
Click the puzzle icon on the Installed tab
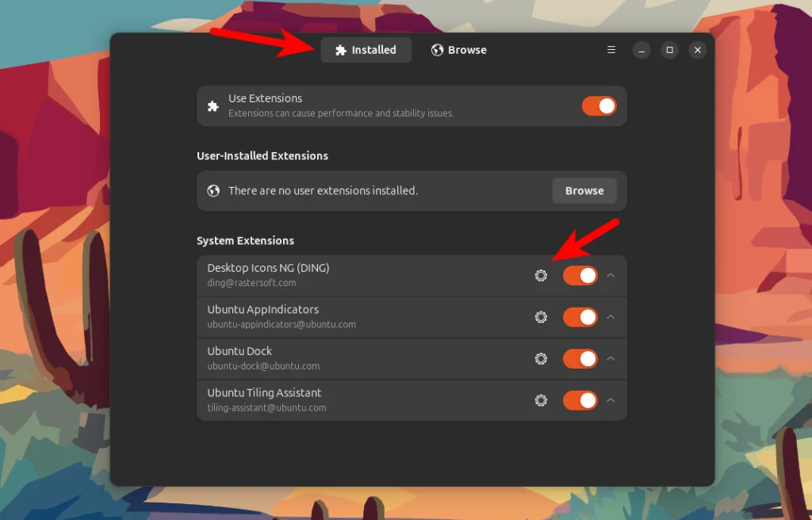pyautogui.click(x=341, y=49)
